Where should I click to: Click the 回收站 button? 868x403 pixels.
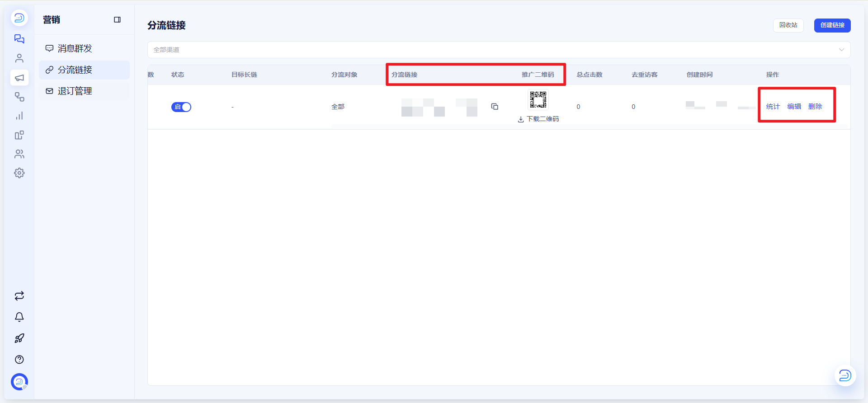(x=788, y=25)
